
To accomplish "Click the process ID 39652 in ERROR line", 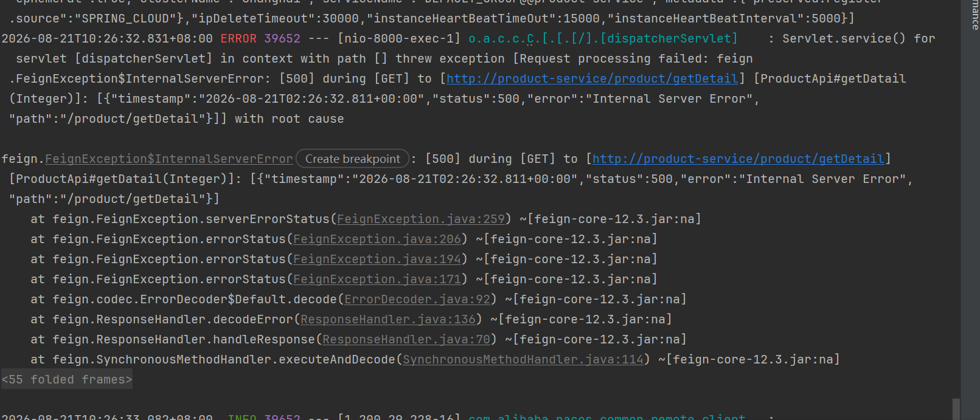I will (282, 38).
